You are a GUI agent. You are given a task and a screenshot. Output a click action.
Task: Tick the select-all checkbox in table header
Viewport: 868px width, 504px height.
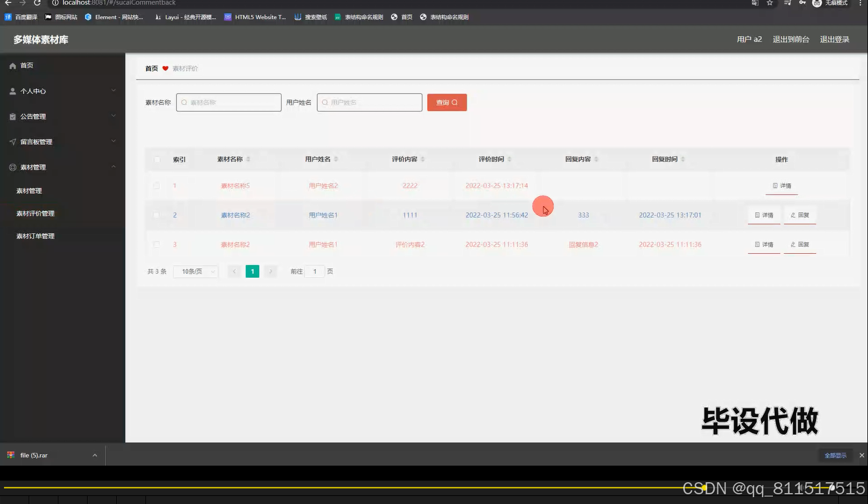pos(157,159)
